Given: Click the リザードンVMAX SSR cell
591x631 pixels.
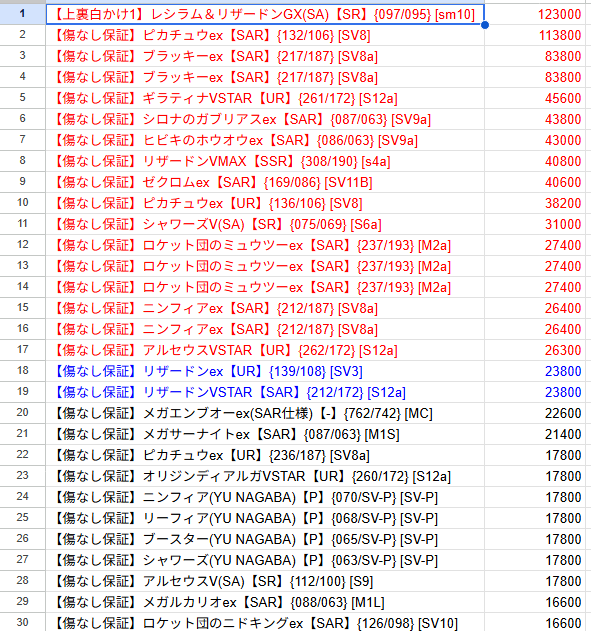Looking at the screenshot, I should 265,161.
